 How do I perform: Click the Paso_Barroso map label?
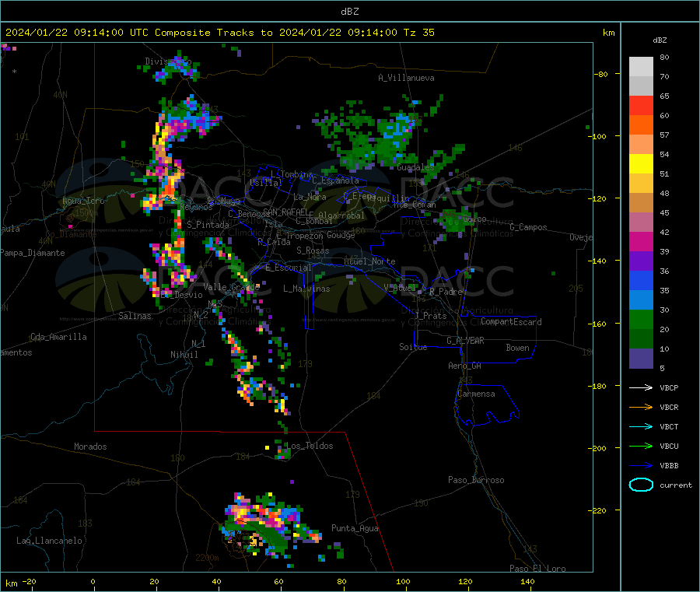coord(476,480)
